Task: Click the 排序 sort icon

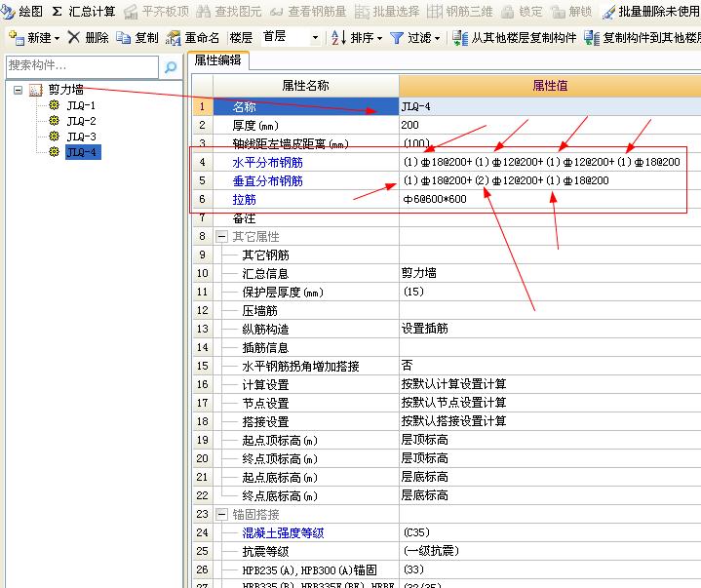Action: point(339,38)
